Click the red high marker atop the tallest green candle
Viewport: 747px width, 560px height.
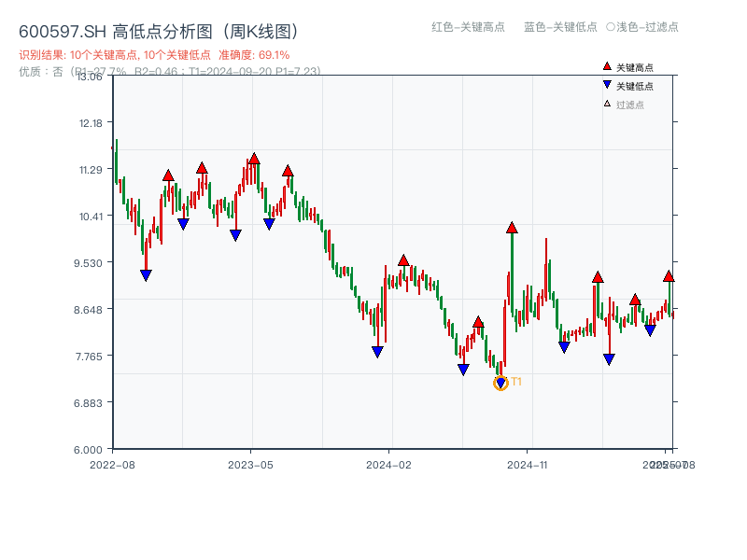coord(512,227)
